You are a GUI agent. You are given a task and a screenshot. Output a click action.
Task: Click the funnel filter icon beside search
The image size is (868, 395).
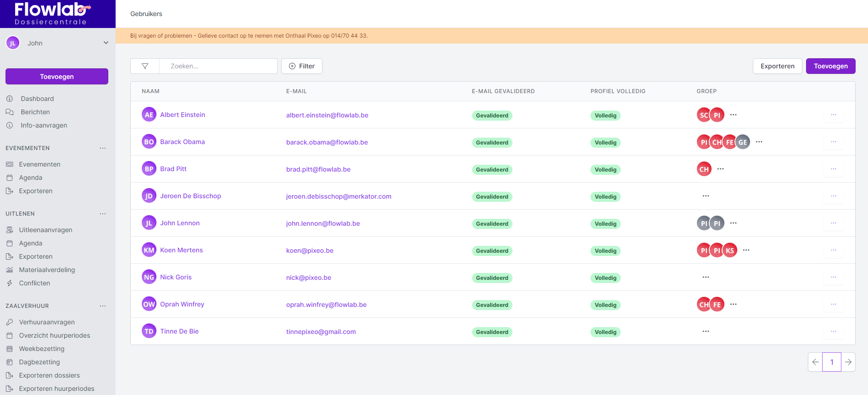(x=145, y=66)
